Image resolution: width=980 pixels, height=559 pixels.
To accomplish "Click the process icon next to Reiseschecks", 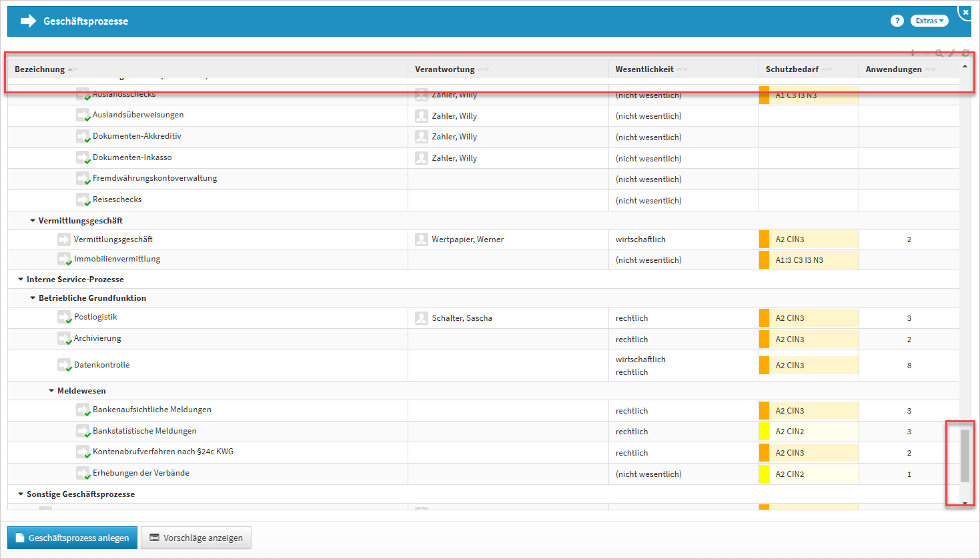I will [83, 199].
